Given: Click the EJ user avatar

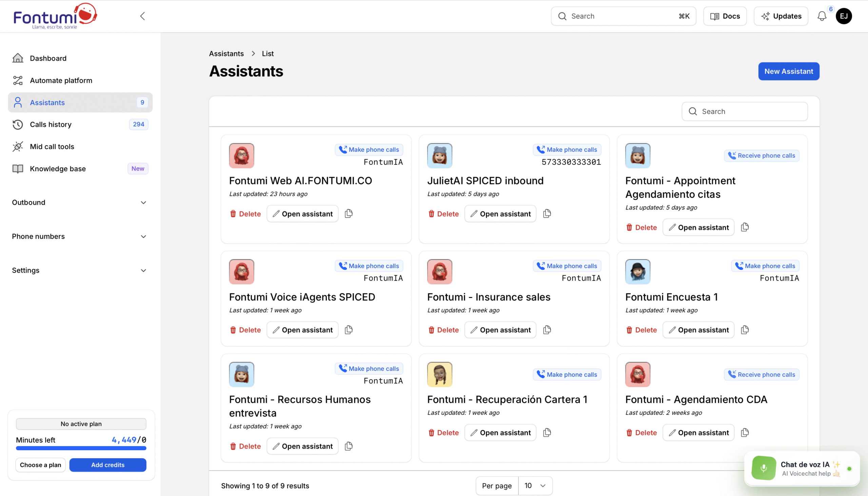Looking at the screenshot, I should tap(844, 16).
